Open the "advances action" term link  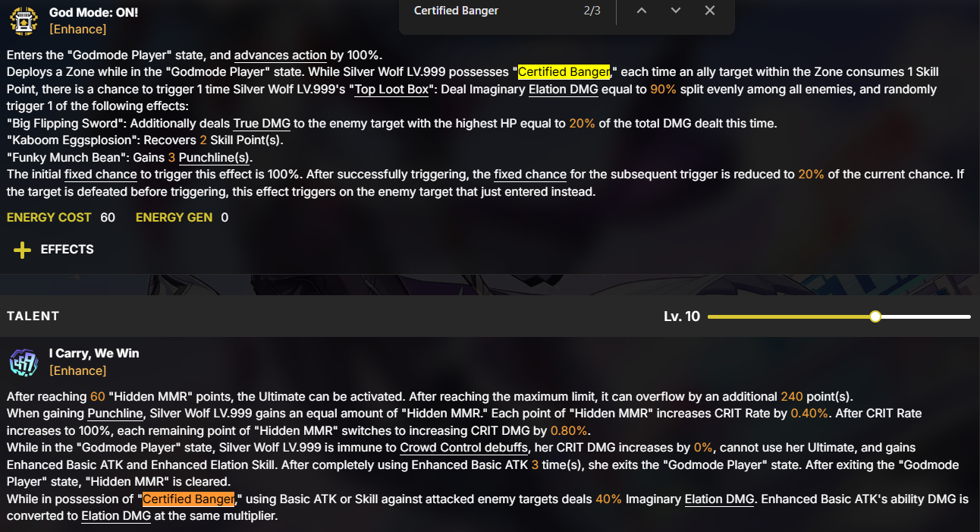pyautogui.click(x=281, y=55)
